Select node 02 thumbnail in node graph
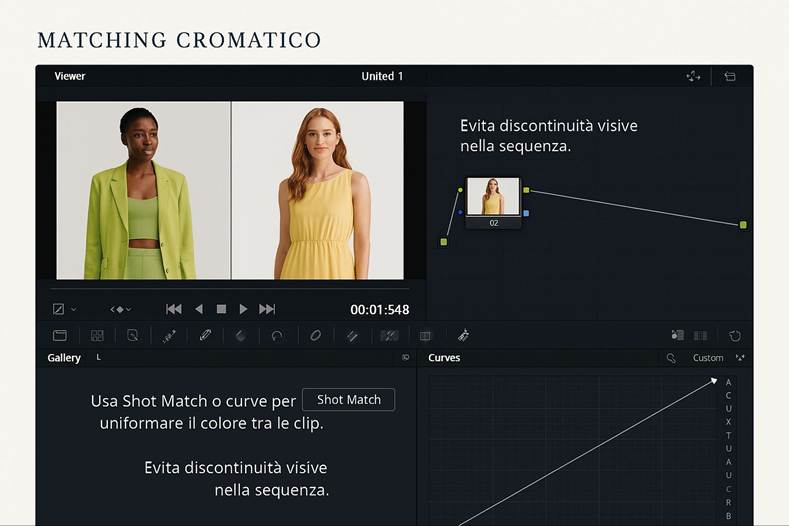 point(493,197)
